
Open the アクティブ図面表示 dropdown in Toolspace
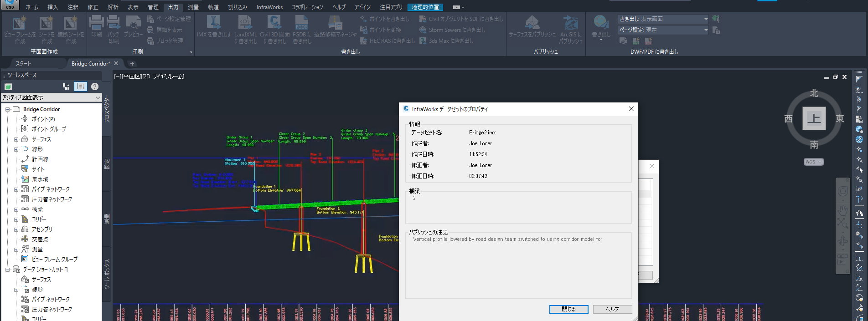coord(51,97)
